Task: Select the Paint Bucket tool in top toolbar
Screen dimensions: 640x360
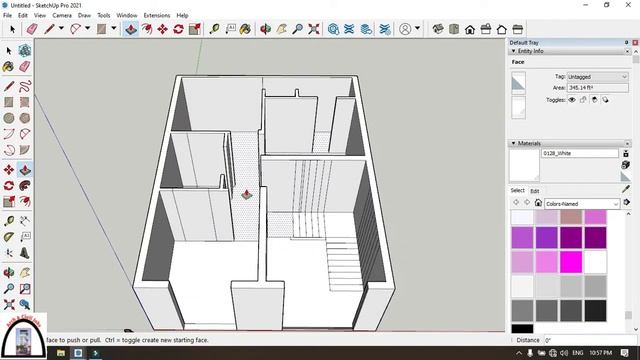Action: [x=245, y=29]
